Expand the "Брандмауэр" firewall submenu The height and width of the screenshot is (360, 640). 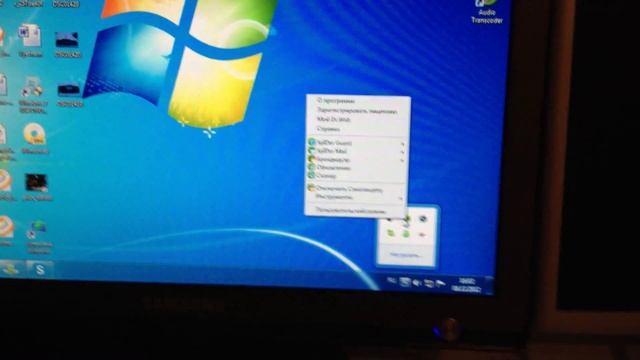point(357,160)
